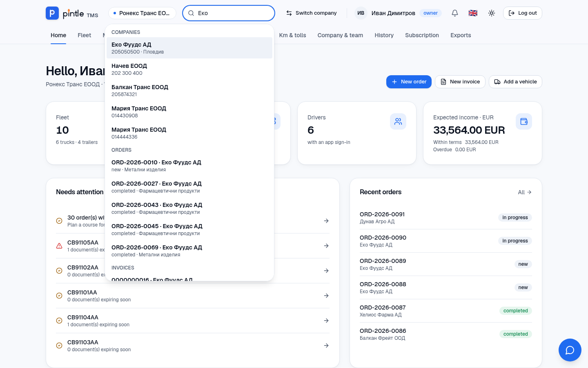This screenshot has width=588, height=368.
Task: Open recent order ORD-2026-0087
Action: (x=446, y=311)
